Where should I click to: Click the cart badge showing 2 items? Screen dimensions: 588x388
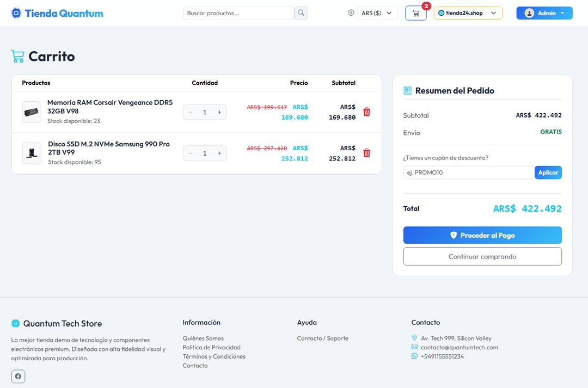pos(426,6)
